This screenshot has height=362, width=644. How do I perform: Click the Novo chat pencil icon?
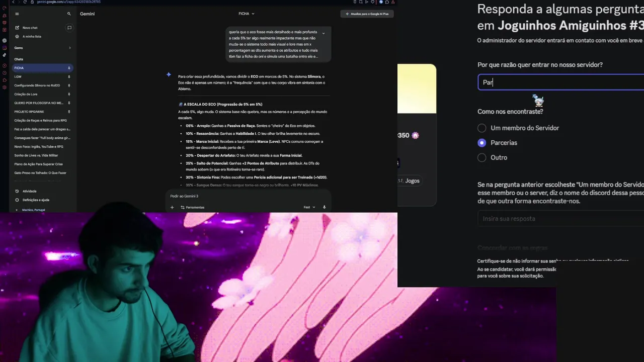(17, 28)
